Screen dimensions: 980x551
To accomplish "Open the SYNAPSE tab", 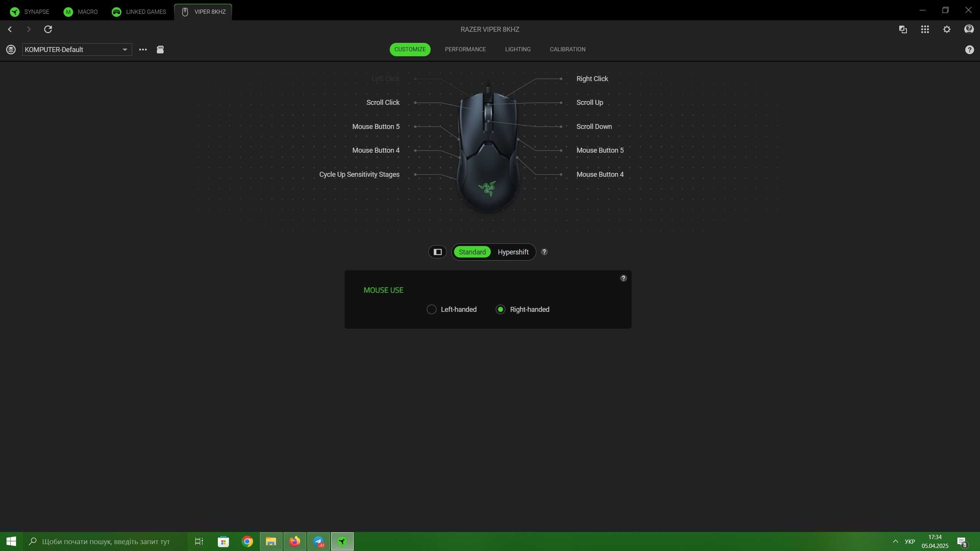I will coord(29,12).
